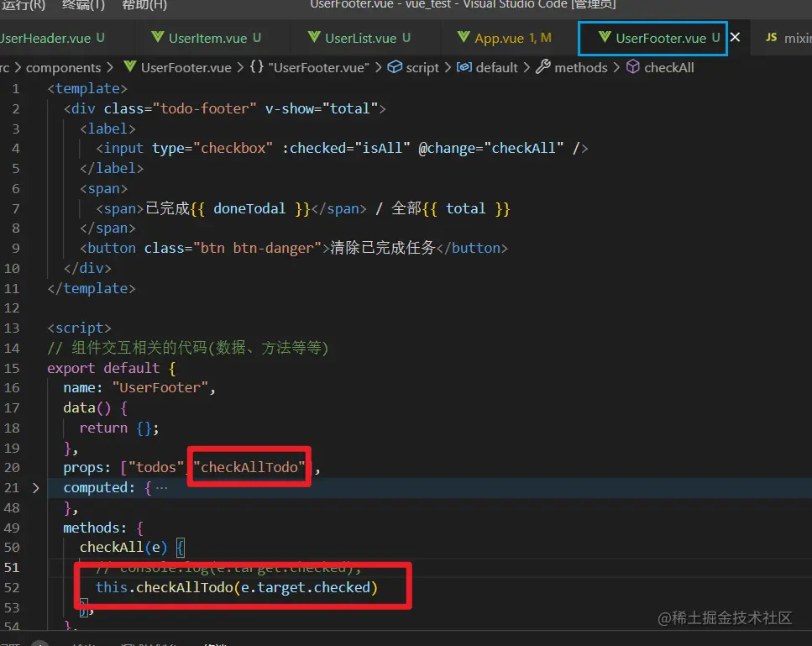
Task: Expand the folded computed block on line 21
Action: 36,488
